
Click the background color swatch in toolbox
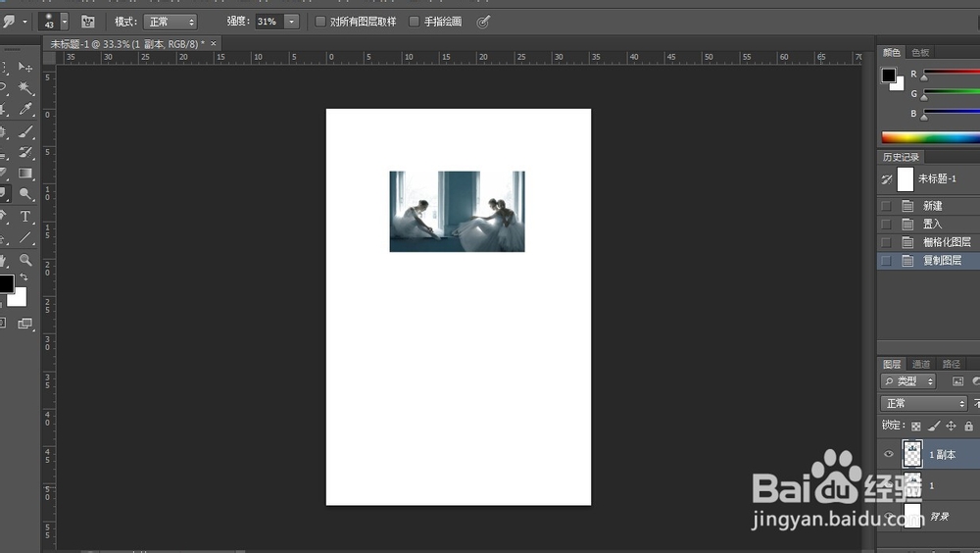[x=19, y=299]
